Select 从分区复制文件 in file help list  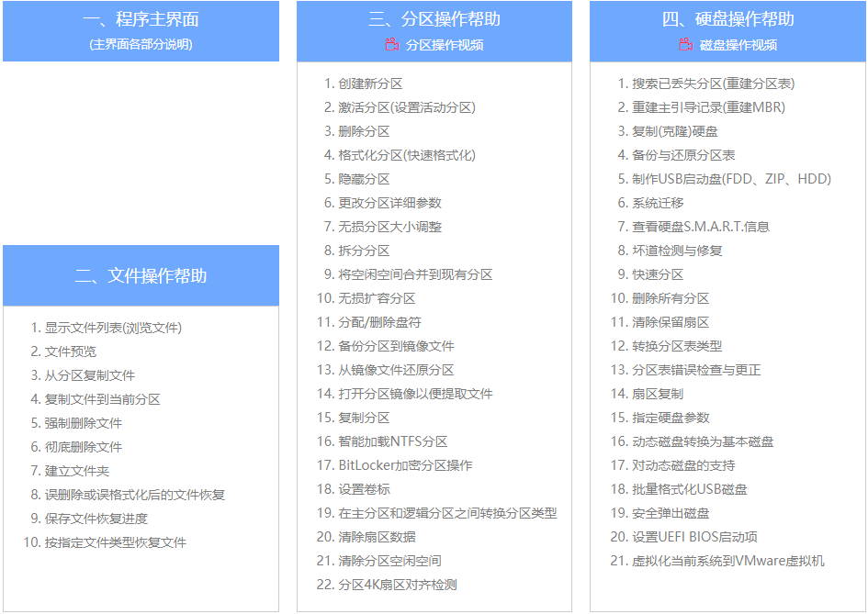coord(90,375)
